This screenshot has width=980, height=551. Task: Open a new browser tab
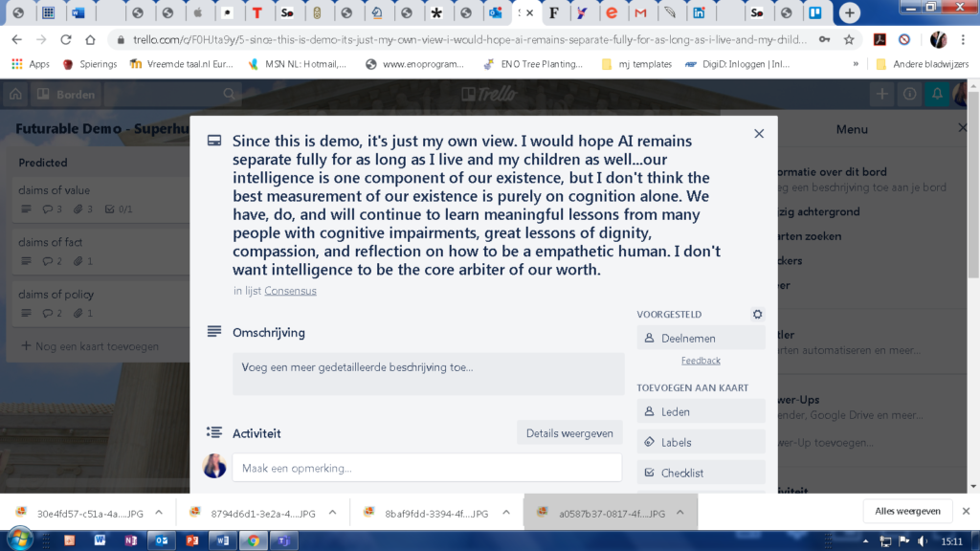coord(849,12)
